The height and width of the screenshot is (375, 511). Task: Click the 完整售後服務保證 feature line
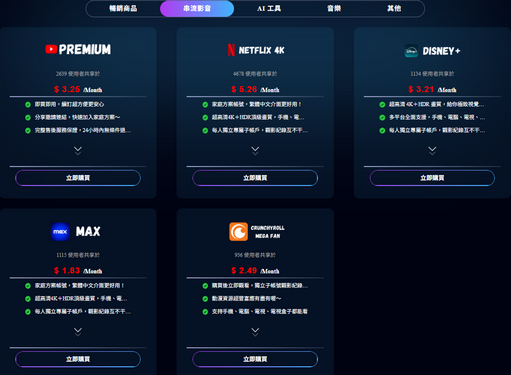pyautogui.click(x=83, y=130)
